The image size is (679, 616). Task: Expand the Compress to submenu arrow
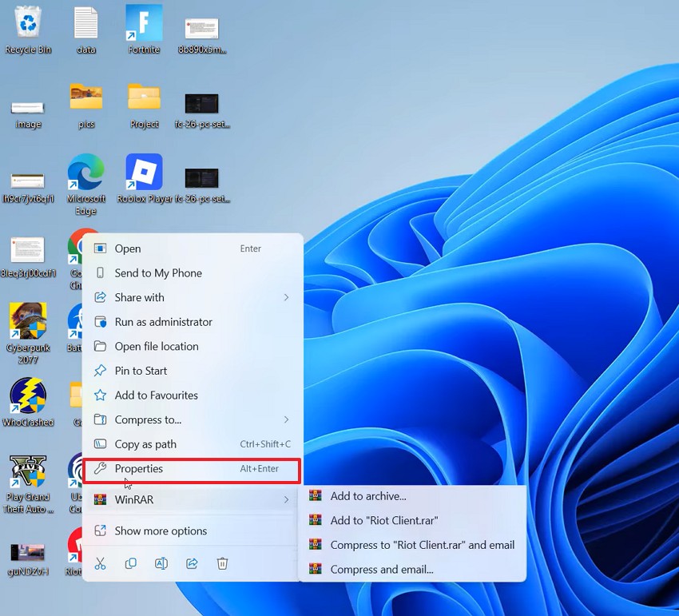pos(287,419)
